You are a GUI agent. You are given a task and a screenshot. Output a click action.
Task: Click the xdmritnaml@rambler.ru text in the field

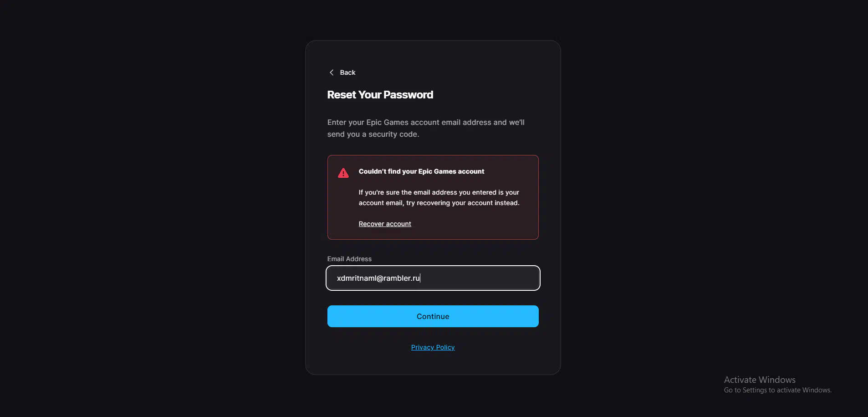click(378, 278)
